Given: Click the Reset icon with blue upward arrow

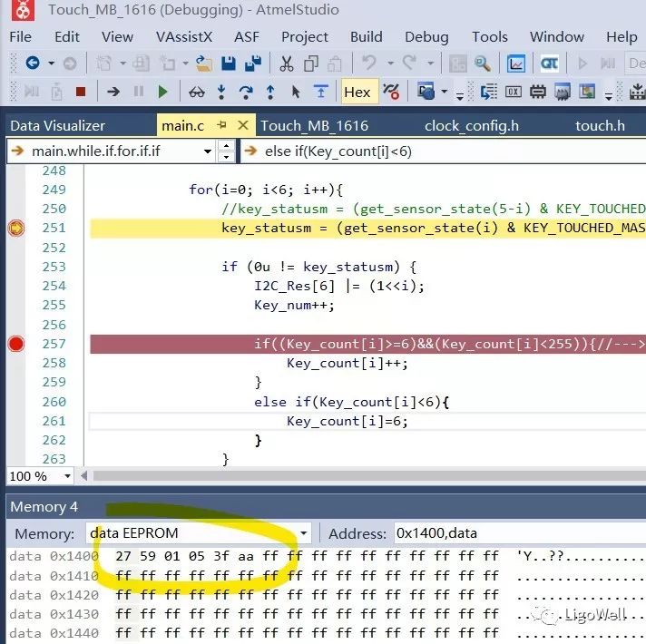Looking at the screenshot, I should (320, 92).
